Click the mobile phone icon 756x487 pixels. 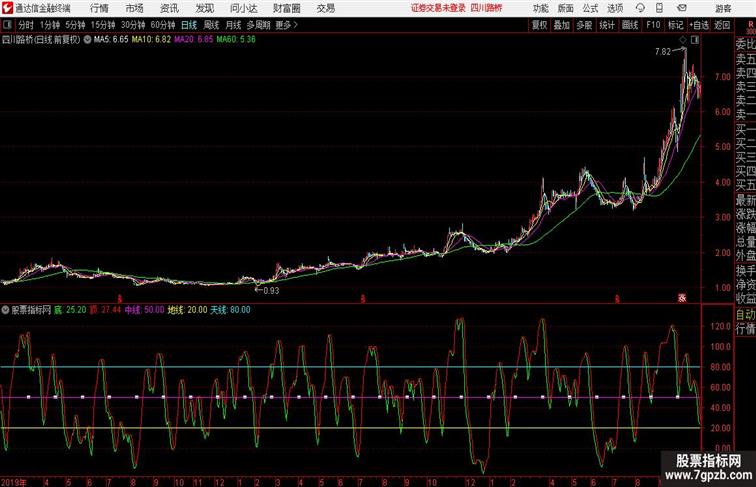659,8
